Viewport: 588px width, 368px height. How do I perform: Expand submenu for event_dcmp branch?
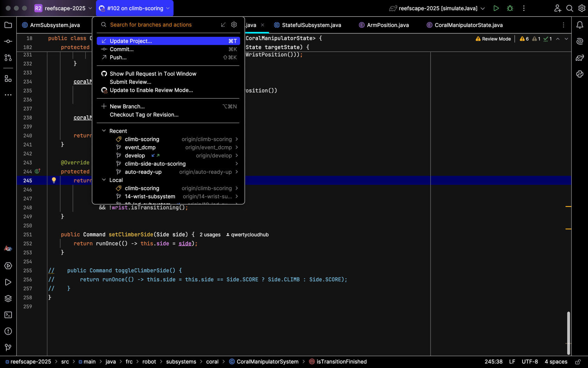point(237,147)
